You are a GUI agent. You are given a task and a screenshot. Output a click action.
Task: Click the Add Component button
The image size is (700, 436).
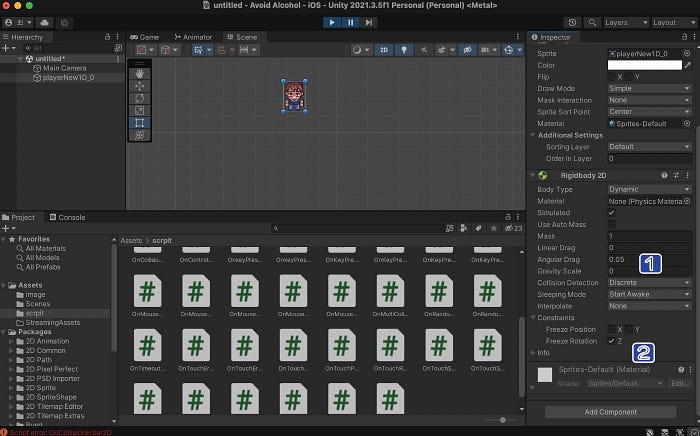coord(610,412)
